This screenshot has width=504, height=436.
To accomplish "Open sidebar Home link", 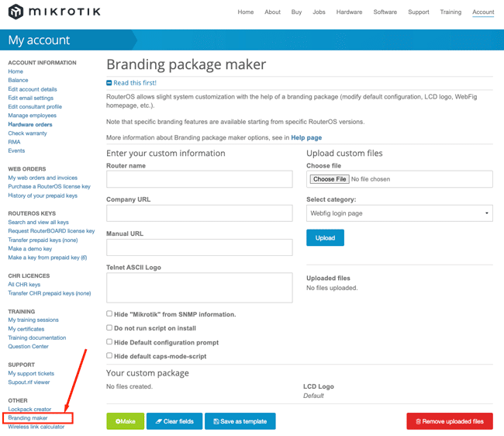I will (x=16, y=71).
